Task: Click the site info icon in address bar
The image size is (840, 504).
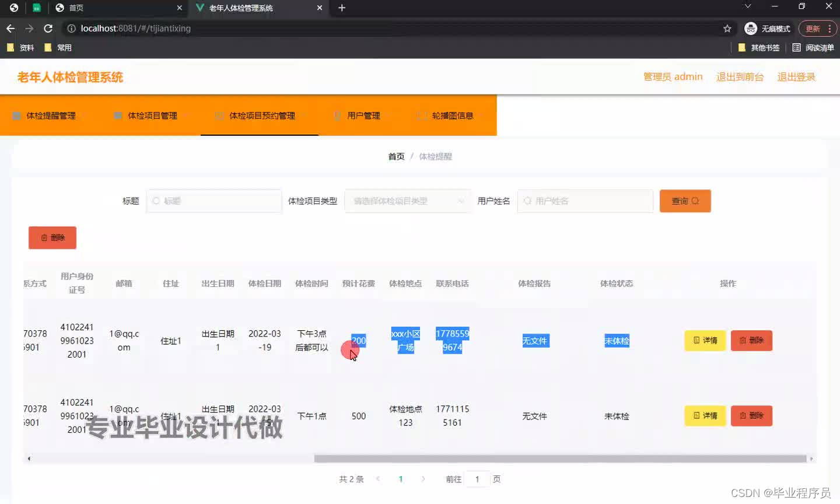Action: [71, 28]
